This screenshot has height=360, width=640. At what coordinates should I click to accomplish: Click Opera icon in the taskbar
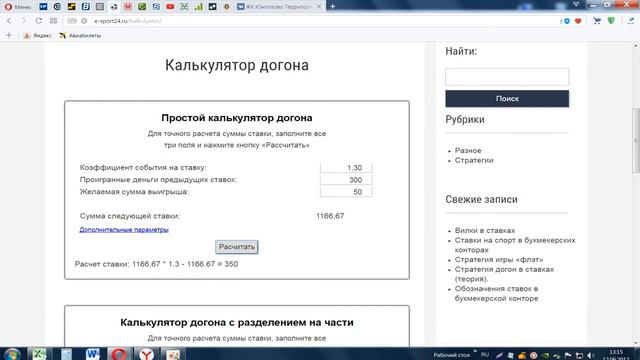(x=119, y=354)
